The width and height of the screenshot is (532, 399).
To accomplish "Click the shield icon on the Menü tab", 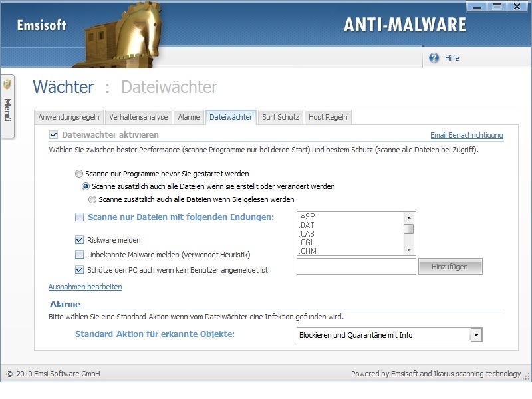I will (x=7, y=84).
